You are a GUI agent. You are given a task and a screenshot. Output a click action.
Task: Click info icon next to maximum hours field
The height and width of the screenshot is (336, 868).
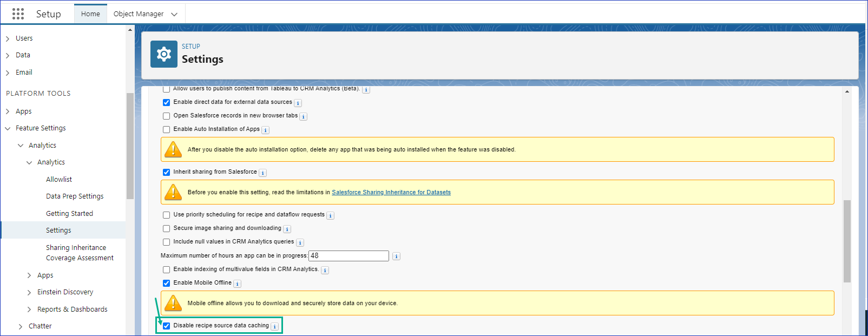[x=396, y=256]
